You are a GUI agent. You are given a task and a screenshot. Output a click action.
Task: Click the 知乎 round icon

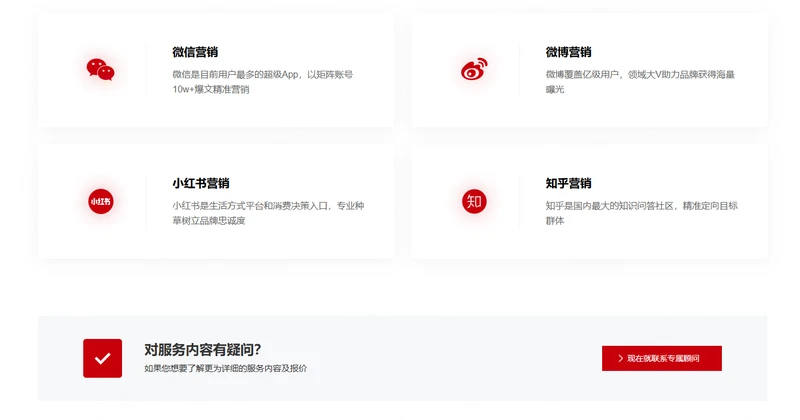pyautogui.click(x=474, y=201)
